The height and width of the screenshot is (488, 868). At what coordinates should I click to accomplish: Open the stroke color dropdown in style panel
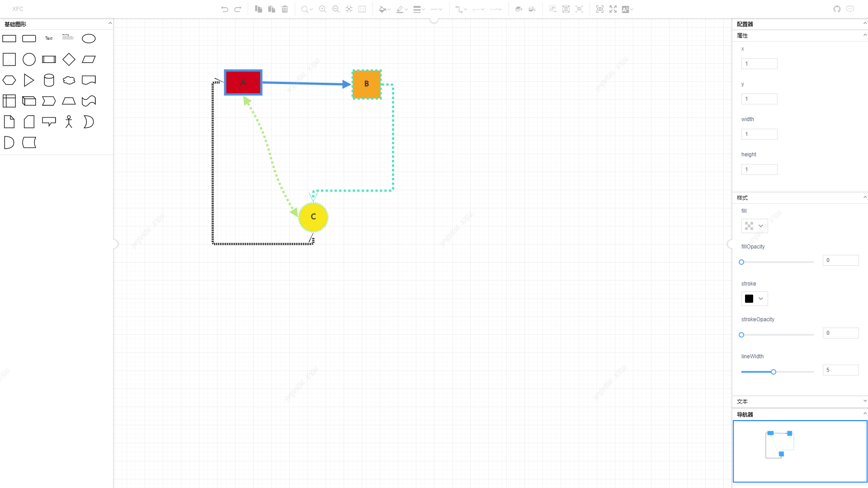click(x=754, y=299)
